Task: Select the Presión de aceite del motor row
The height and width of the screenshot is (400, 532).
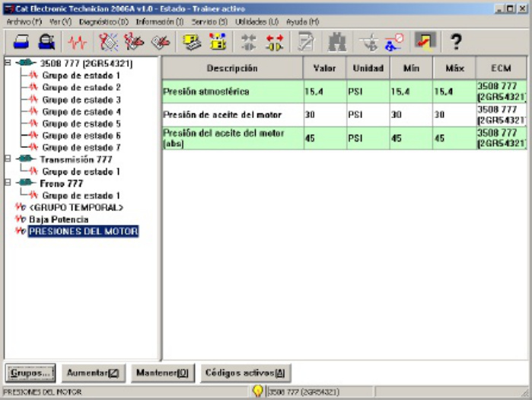Action: pyautogui.click(x=345, y=115)
